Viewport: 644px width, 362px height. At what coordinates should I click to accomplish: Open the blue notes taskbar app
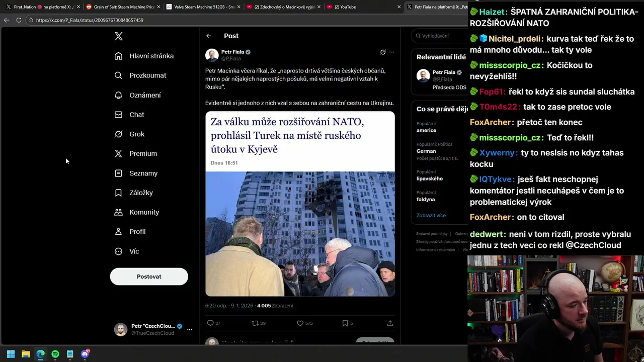point(70,354)
